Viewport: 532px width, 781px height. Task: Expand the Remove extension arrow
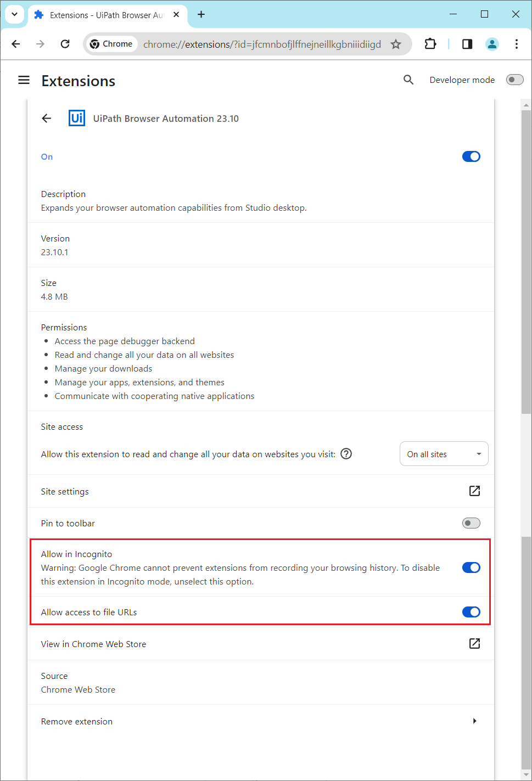click(474, 721)
